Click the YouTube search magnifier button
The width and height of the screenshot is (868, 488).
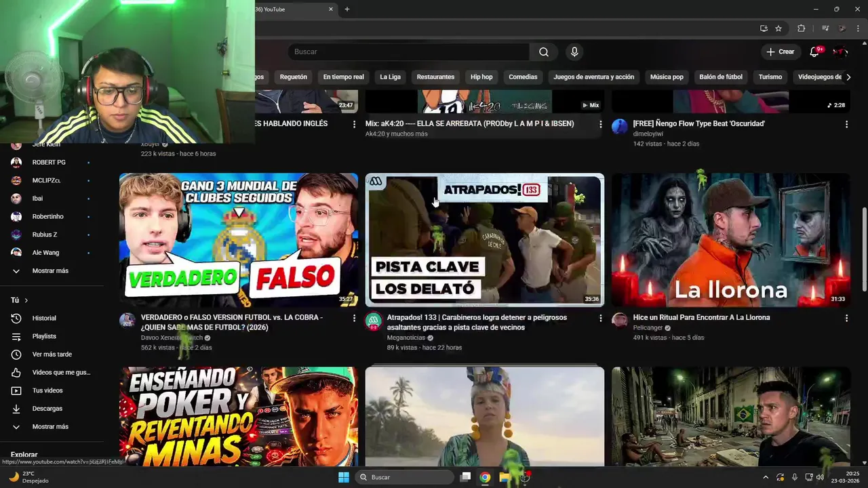[x=544, y=52]
